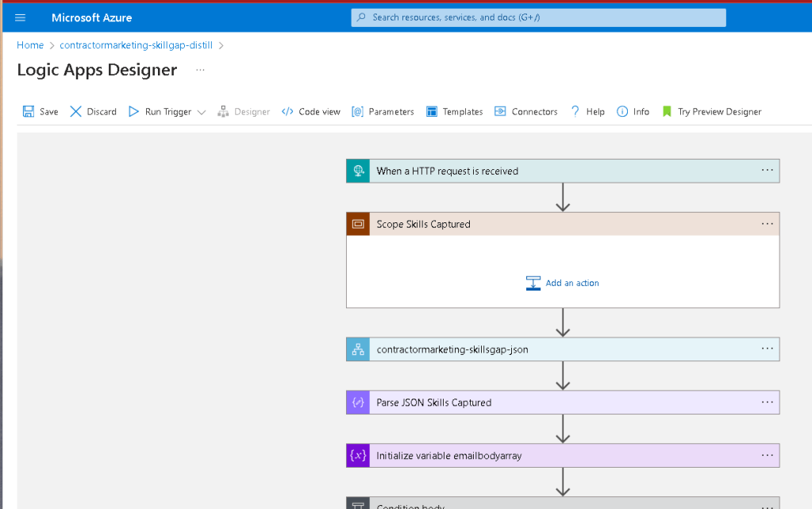
Task: Click the Add an action icon
Action: point(533,283)
